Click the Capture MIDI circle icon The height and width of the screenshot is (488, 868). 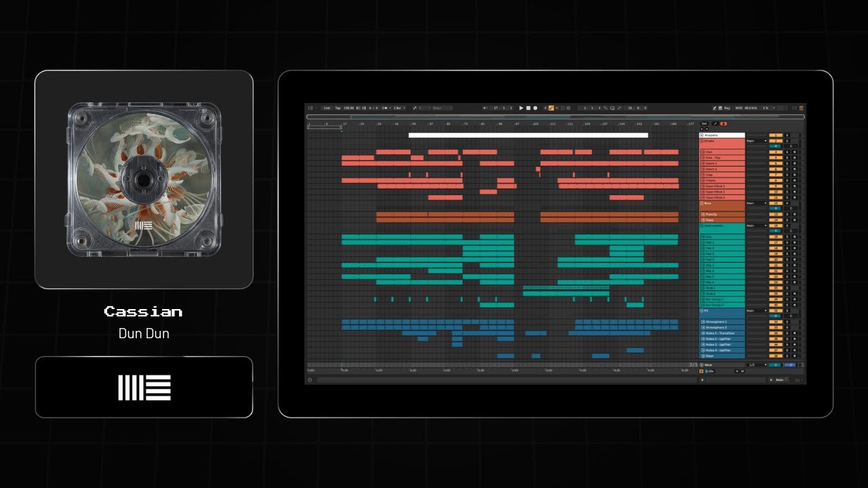click(x=568, y=108)
